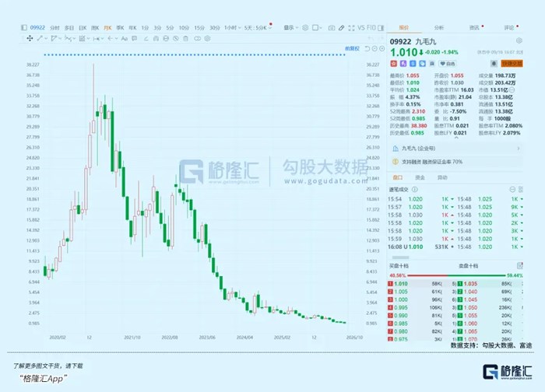This screenshot has width=545, height=392.
Task: Grab the tick trades horizontal scrollbar
Action: click(400, 257)
